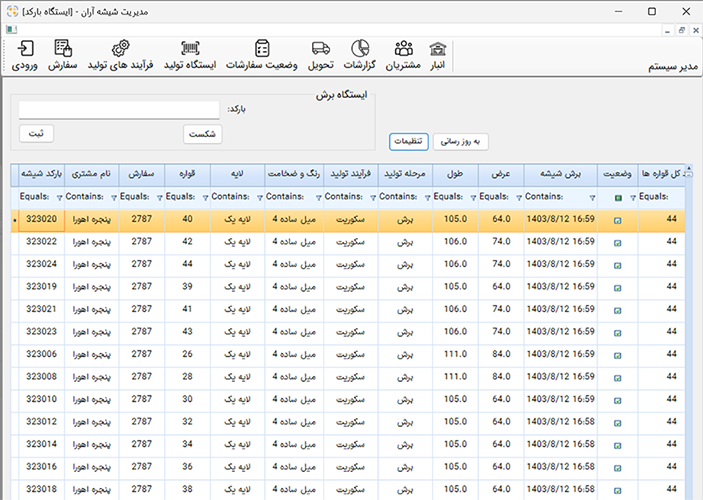The height and width of the screenshot is (500, 703).
Task: Click the ثبت (submit) button
Action: [37, 133]
